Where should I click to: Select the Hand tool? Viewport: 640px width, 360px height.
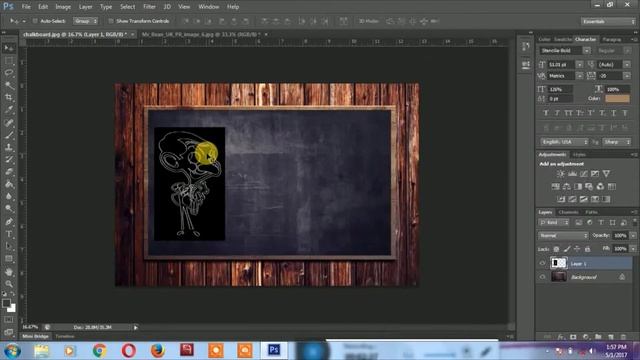(9, 272)
